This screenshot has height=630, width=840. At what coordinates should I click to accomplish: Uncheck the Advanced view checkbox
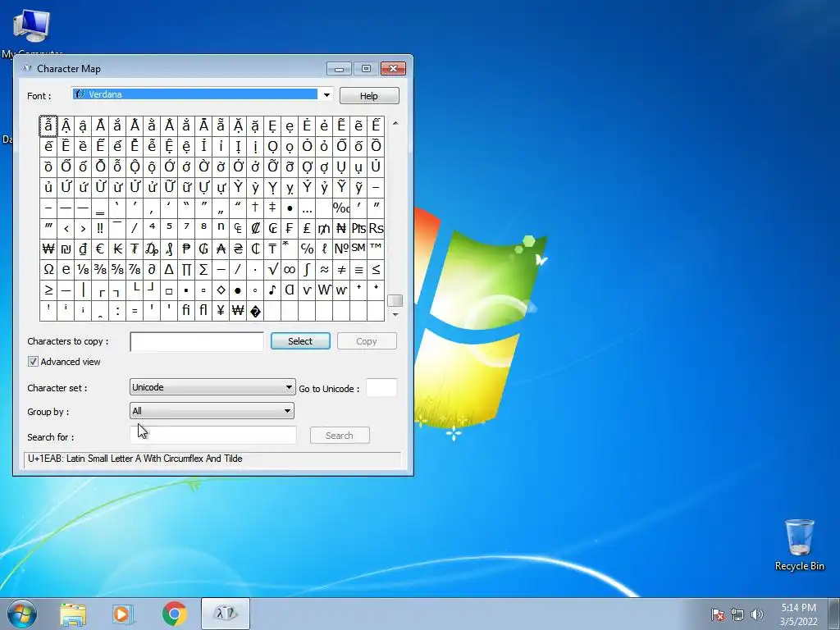[33, 362]
